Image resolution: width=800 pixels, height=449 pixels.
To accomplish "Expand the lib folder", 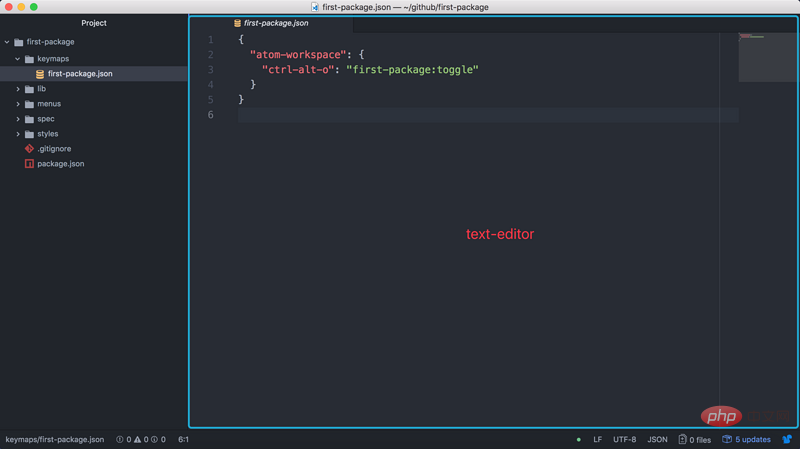I will point(18,89).
